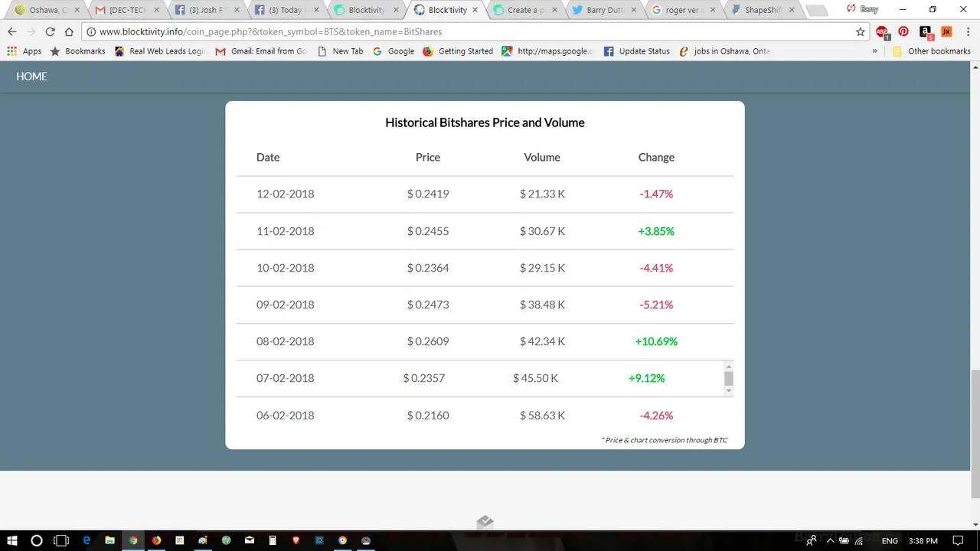Open the browser home page icon
The height and width of the screenshot is (551, 980).
pos(69,31)
